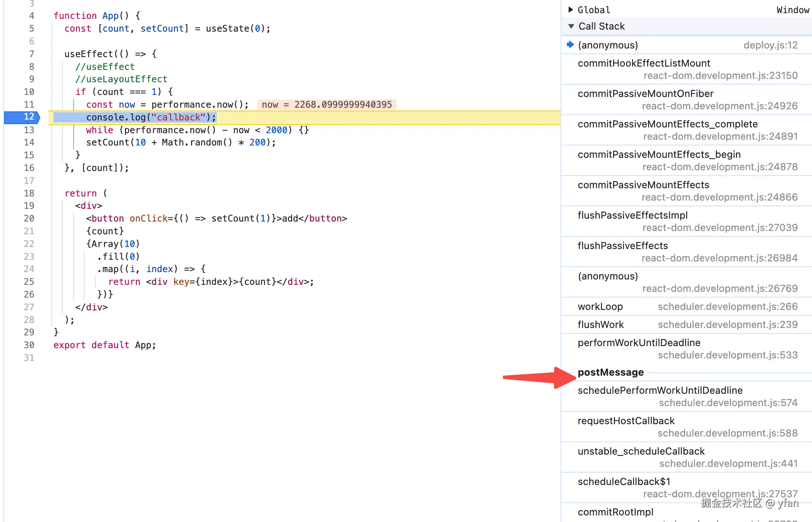Select flushPassiveEffectsImpl stack frame
The width and height of the screenshot is (812, 522).
(632, 215)
